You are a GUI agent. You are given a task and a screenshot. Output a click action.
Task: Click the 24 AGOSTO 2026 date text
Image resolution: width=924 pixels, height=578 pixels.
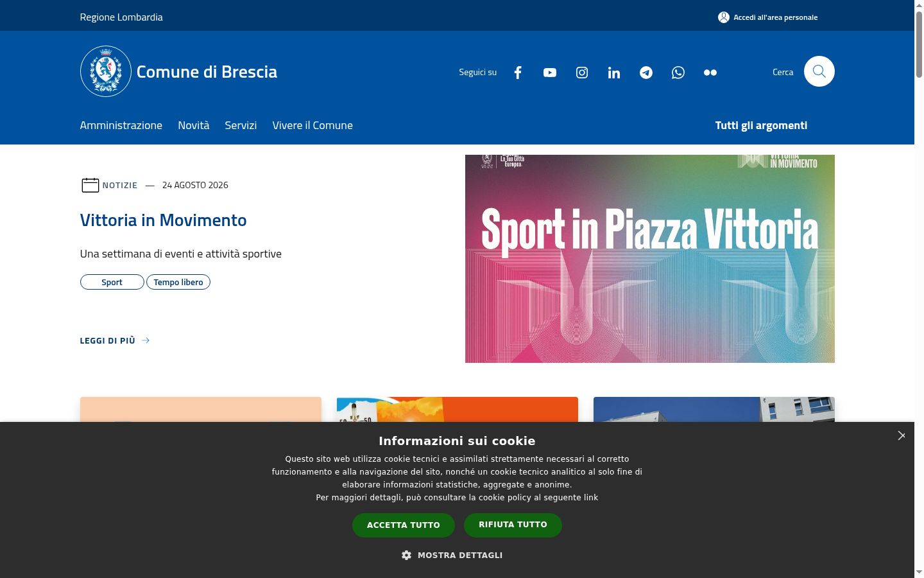tap(195, 185)
